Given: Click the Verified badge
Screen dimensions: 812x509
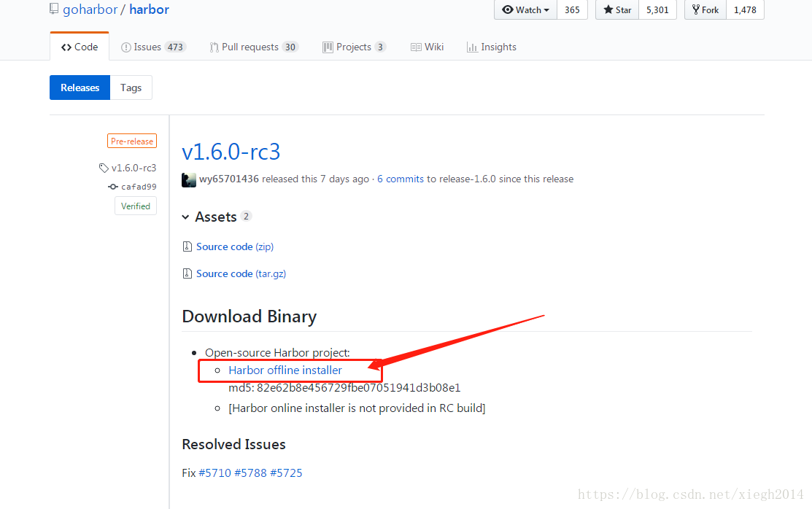Looking at the screenshot, I should (136, 206).
